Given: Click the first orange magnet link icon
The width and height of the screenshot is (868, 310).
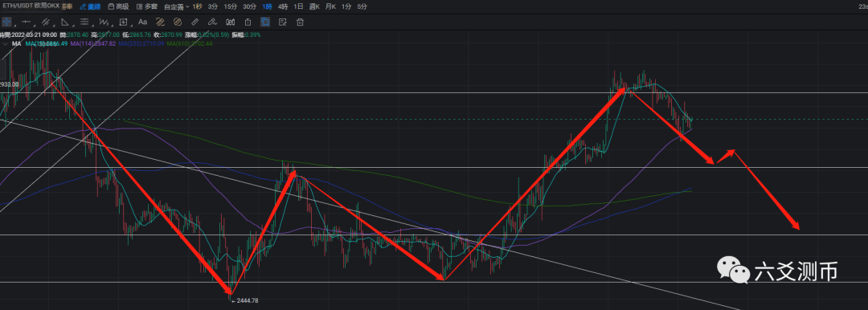Looking at the screenshot, I should click(x=160, y=22).
